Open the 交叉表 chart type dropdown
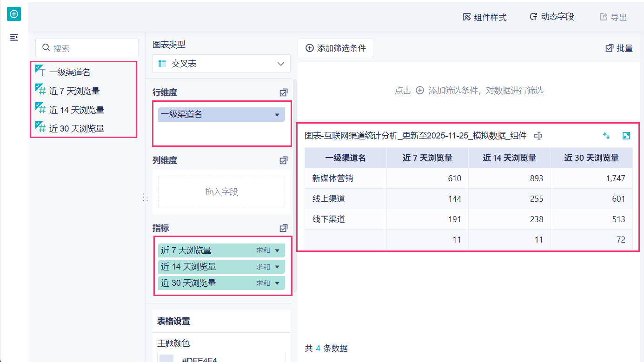644x362 pixels. point(221,64)
